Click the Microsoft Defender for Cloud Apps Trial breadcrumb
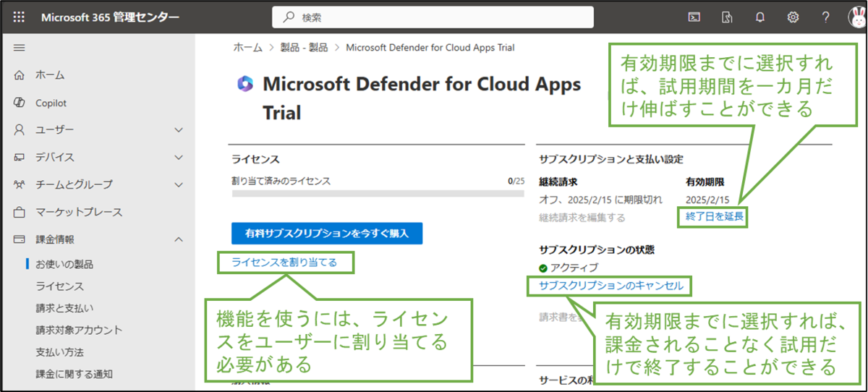Viewport: 868px width, 392px height. click(430, 47)
